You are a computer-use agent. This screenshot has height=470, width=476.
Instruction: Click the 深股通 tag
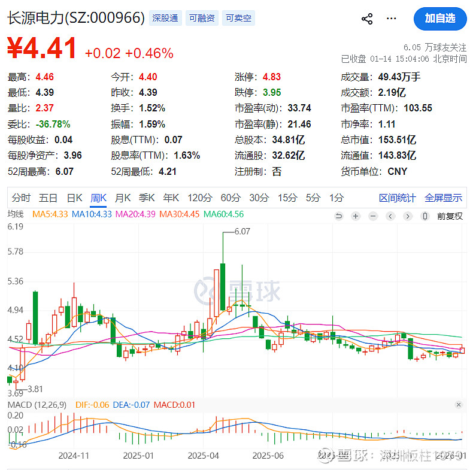165,18
